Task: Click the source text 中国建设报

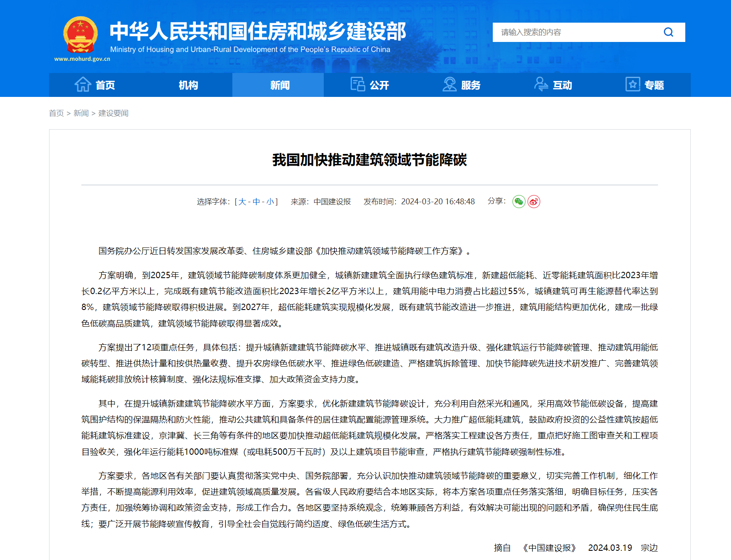Action: tap(332, 202)
